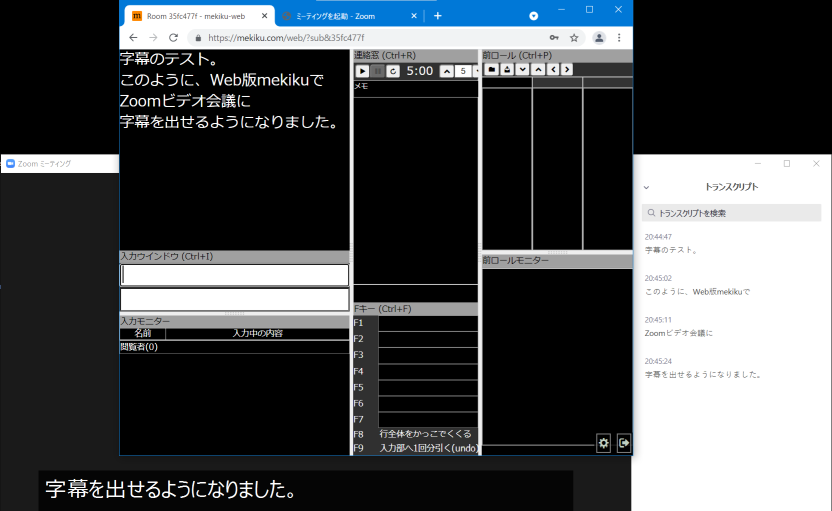Select the F6 key text field

coord(428,403)
